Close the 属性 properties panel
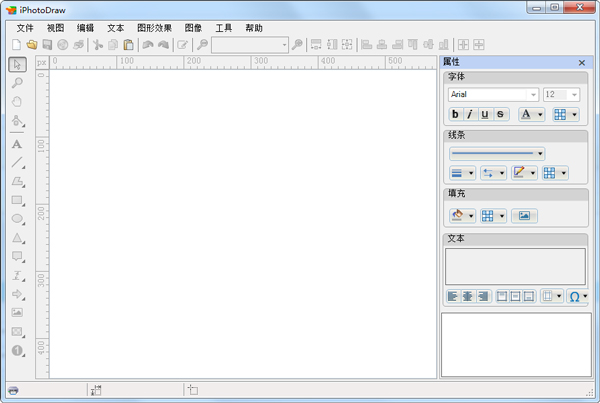The width and height of the screenshot is (600, 403). click(x=582, y=63)
